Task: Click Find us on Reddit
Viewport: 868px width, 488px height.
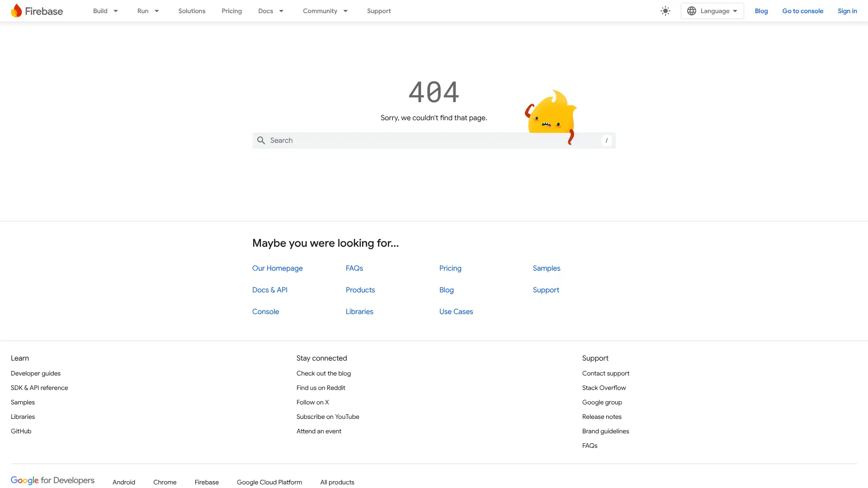Action: (321, 388)
